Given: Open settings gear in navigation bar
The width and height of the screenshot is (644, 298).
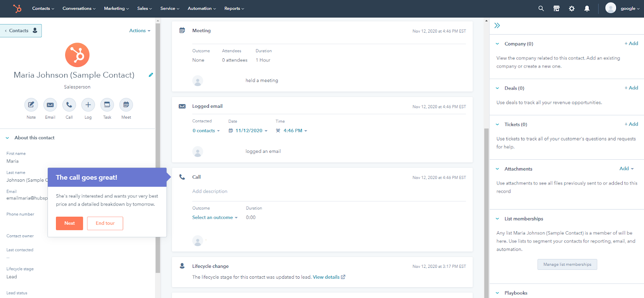Looking at the screenshot, I should click(572, 8).
